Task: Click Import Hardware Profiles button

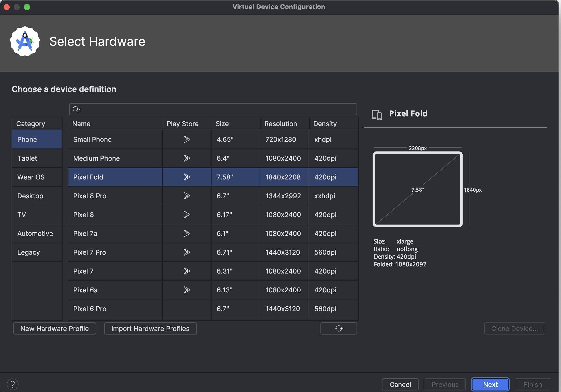Action: 150,328
